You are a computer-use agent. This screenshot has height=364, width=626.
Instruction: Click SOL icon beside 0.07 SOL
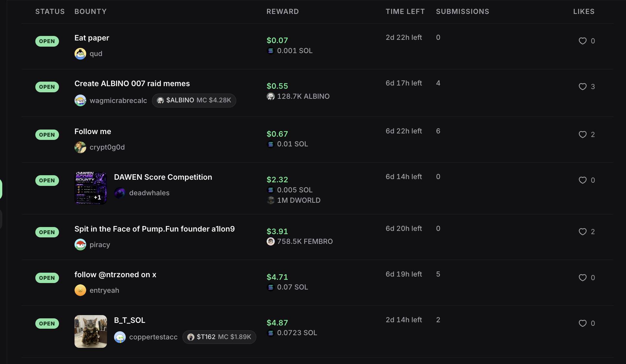coord(271,287)
